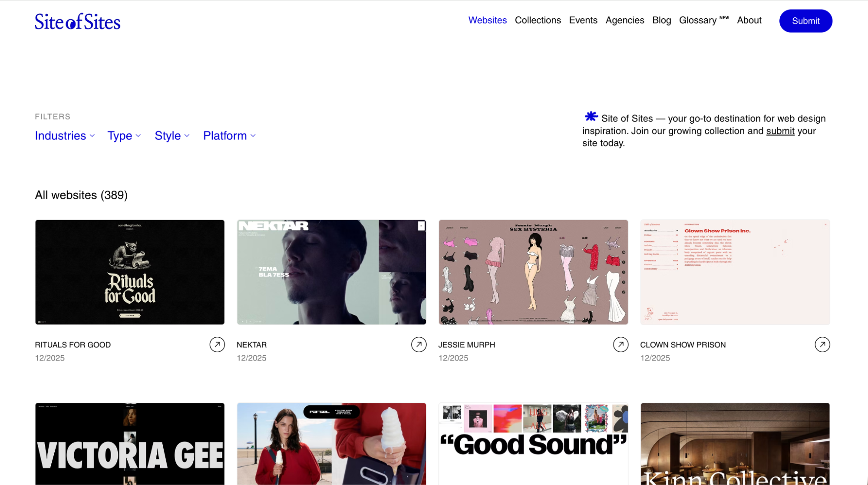
Task: Expand the Style filter options
Action: (172, 135)
